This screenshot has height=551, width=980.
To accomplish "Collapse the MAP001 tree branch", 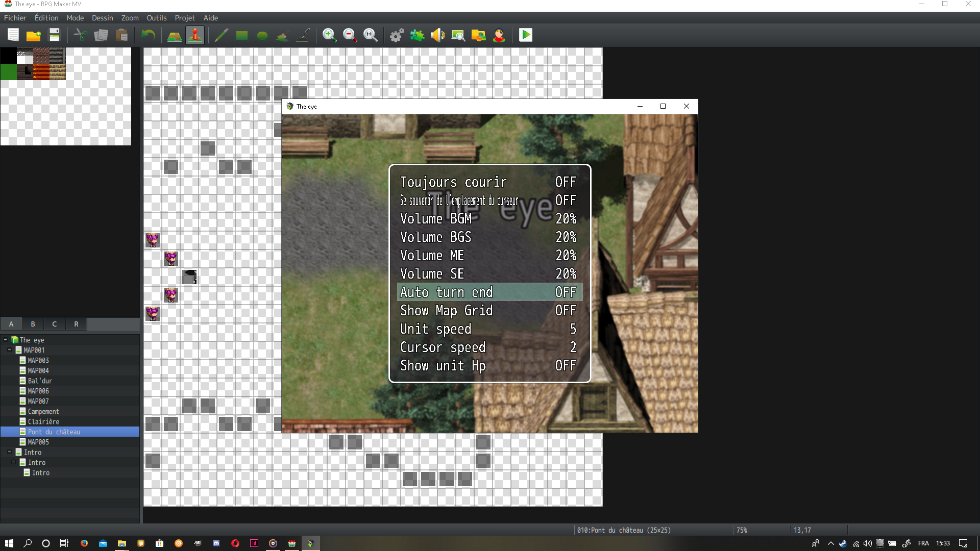I will 10,350.
